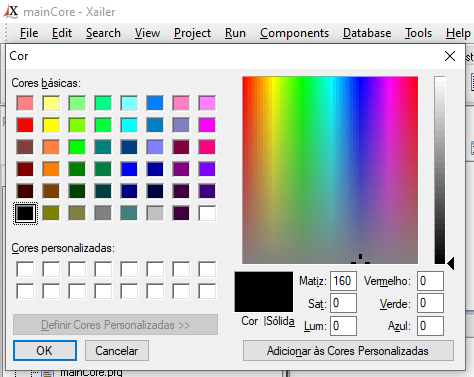Select the pure red basic color swatch
474x377 pixels.
tap(25, 125)
